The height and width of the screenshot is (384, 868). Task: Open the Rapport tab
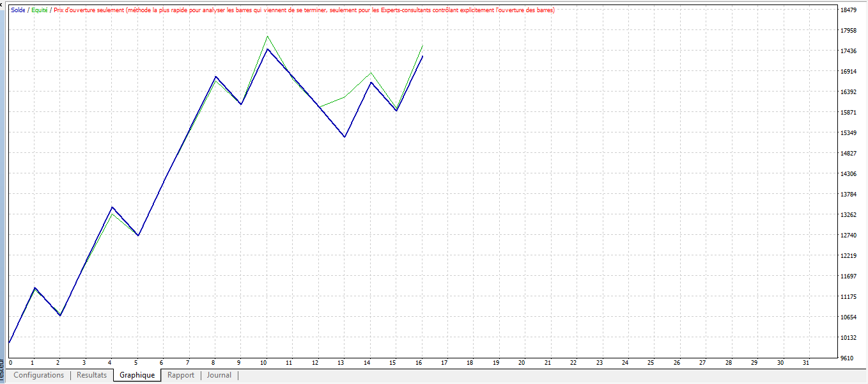click(180, 375)
